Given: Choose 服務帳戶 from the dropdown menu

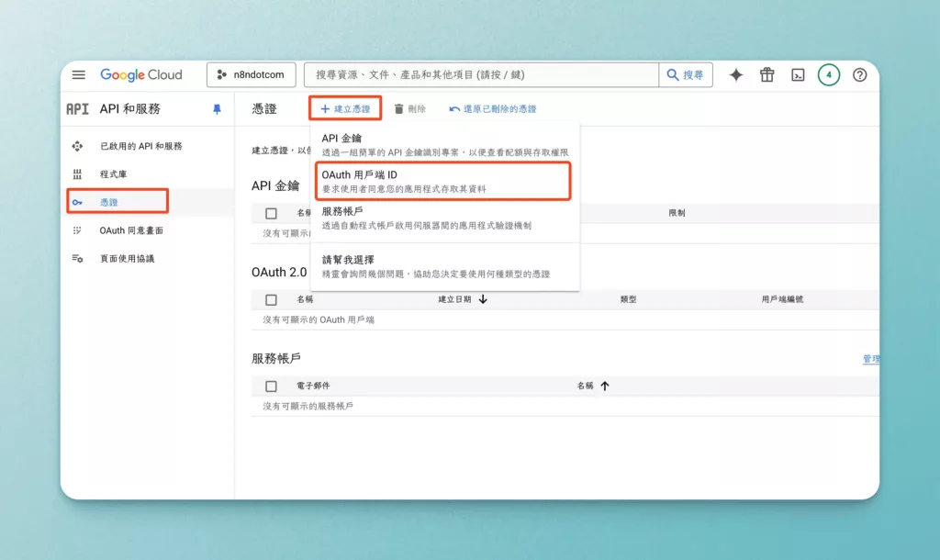Looking at the screenshot, I should 444,218.
